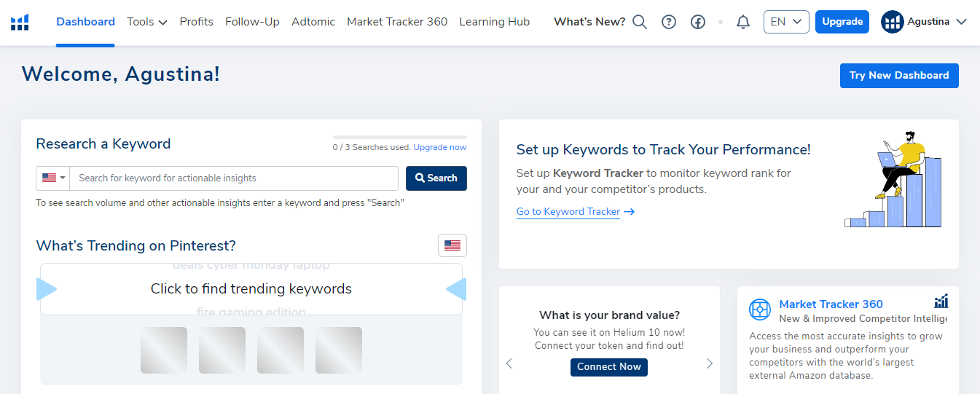Click left arrow of Pinterest trending carousel
980x394 pixels.
[47, 290]
